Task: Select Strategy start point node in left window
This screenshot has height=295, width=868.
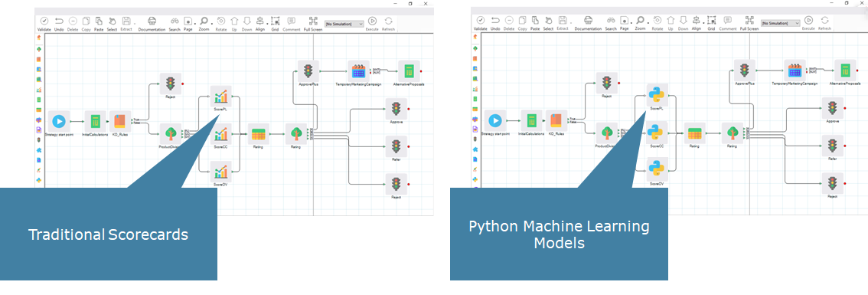Action: pyautogui.click(x=59, y=121)
